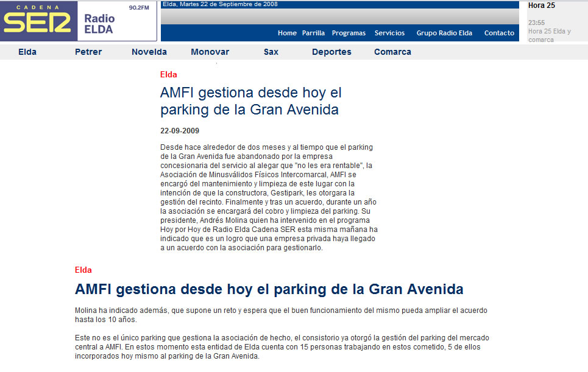The image size is (588, 372).
Task: Go to the Sax section tab
Action: (271, 52)
